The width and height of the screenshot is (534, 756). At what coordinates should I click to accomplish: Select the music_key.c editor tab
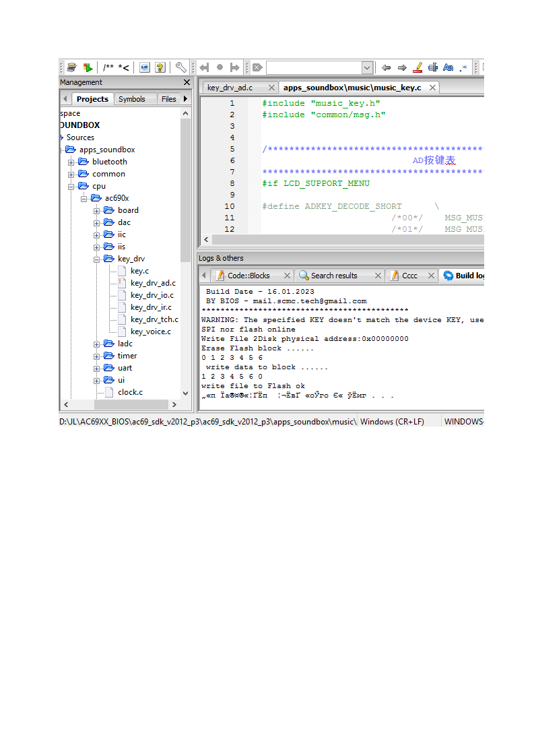point(352,88)
